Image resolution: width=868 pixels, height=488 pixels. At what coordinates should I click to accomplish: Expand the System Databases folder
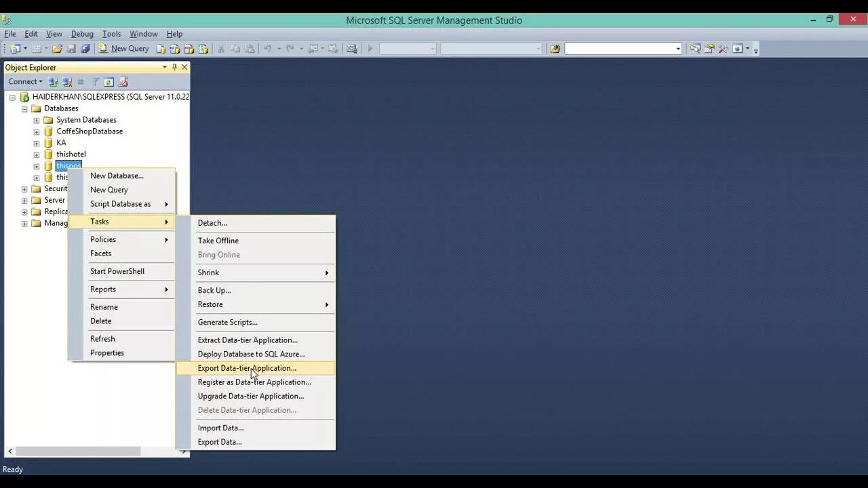click(37, 121)
